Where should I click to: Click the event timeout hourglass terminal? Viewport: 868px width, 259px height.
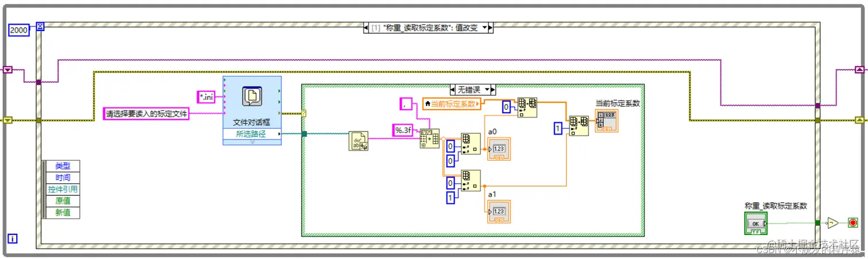pyautogui.click(x=40, y=26)
